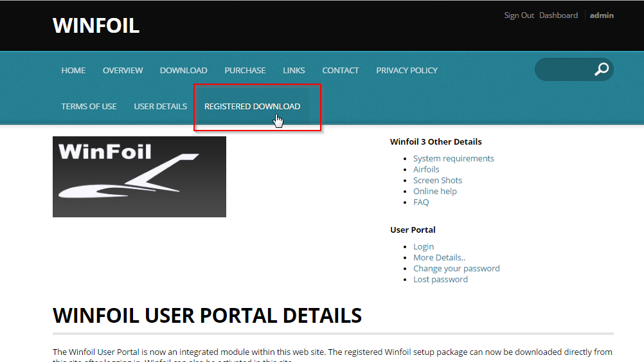Open the More Details.. link
Viewport: 644px width, 362px height.
point(439,258)
